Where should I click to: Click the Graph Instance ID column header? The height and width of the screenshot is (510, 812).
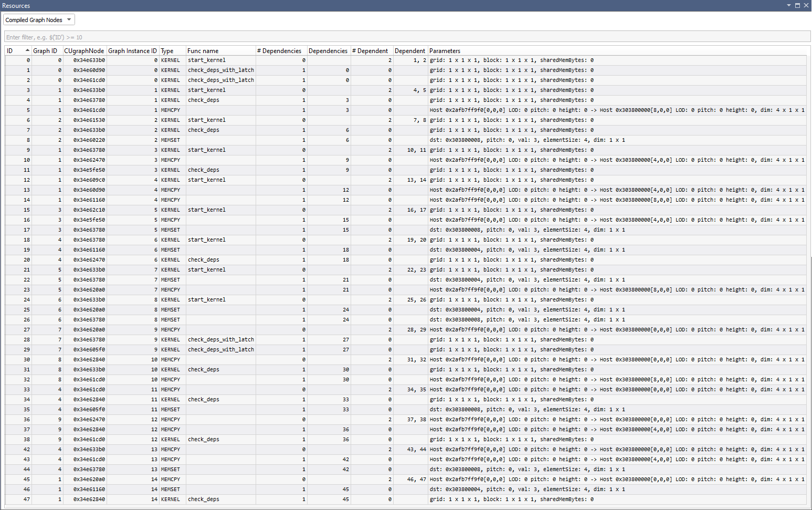click(x=132, y=51)
